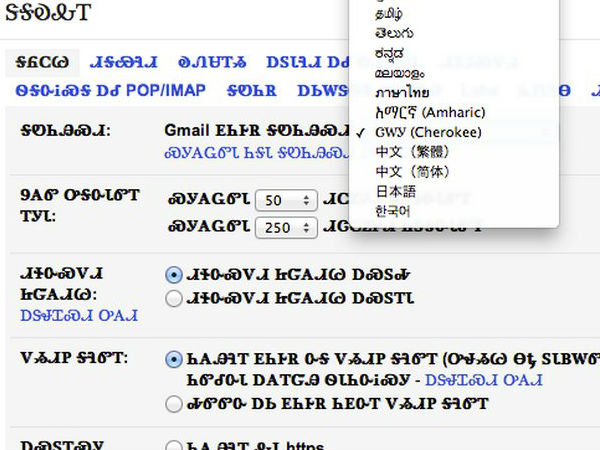Open the page size dropdown showing 250

[286, 227]
